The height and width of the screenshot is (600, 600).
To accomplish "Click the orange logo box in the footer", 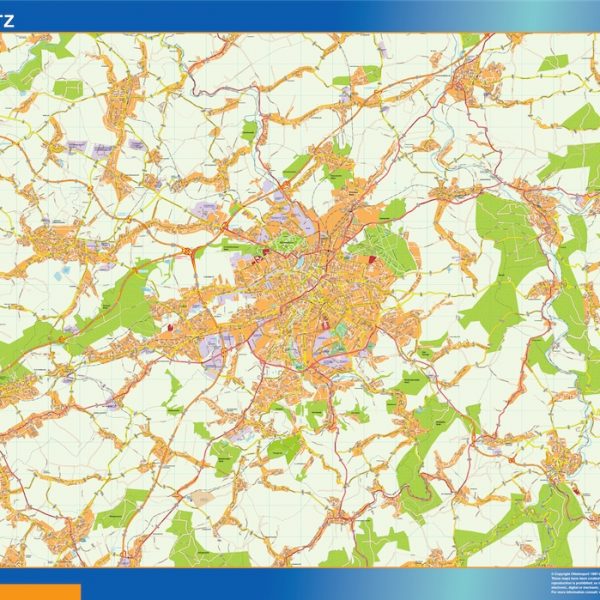I will coord(40,592).
